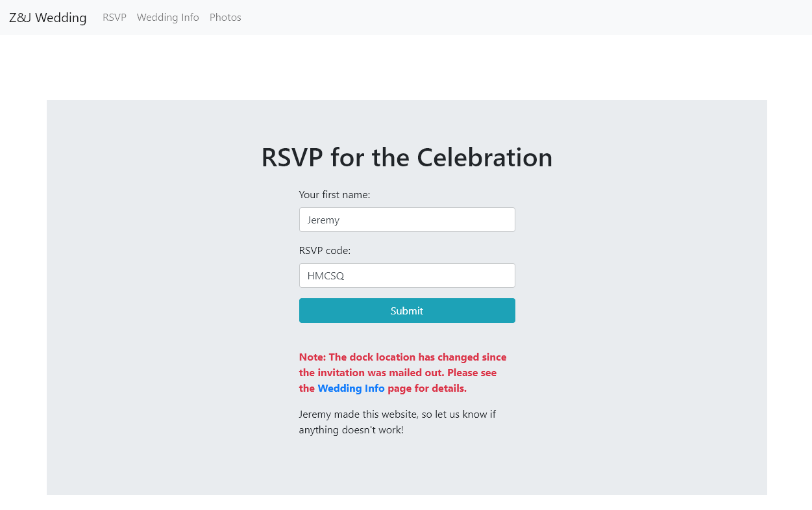The image size is (812, 510).
Task: Click the bold red "Note:" text
Action: click(312, 357)
